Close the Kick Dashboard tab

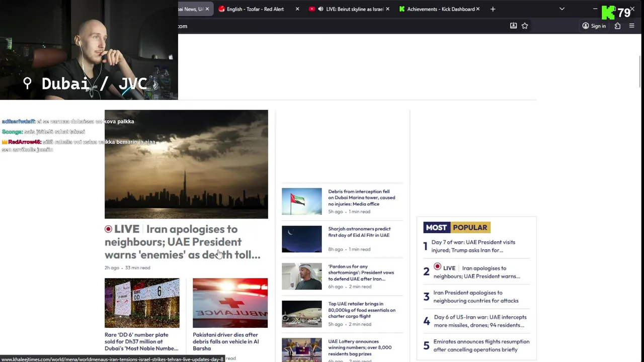tap(477, 9)
